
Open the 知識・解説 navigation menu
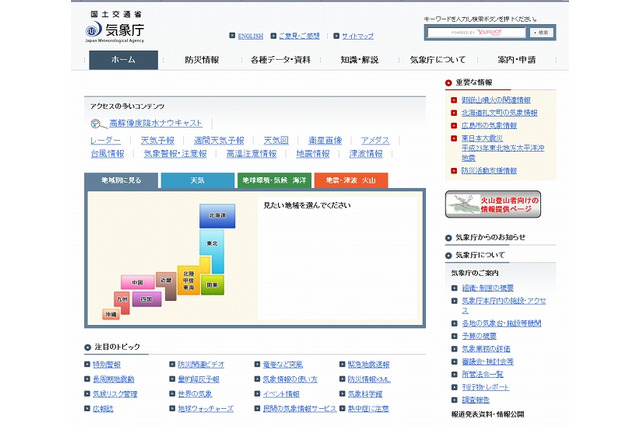click(x=360, y=60)
